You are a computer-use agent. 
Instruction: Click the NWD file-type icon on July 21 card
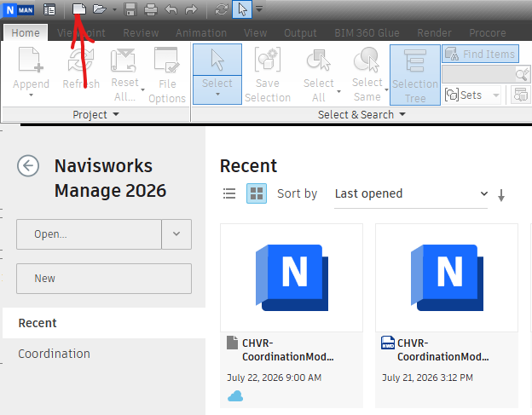(x=388, y=343)
